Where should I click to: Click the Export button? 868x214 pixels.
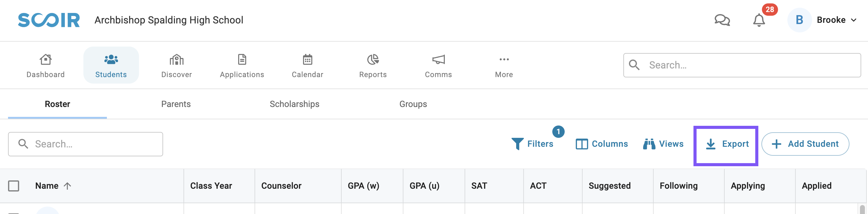pos(727,144)
